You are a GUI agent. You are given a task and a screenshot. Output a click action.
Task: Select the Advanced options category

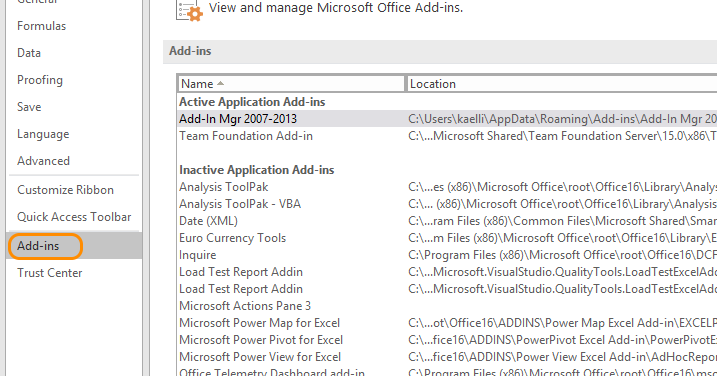(x=43, y=161)
